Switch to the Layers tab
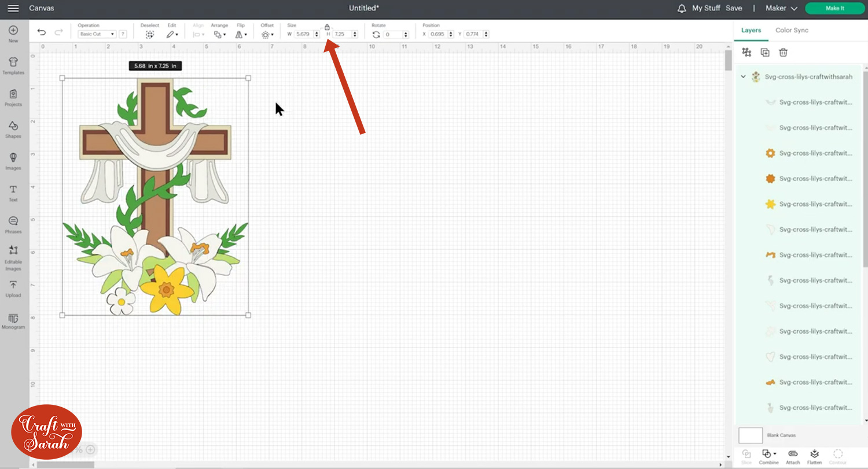The image size is (868, 469). pyautogui.click(x=751, y=30)
